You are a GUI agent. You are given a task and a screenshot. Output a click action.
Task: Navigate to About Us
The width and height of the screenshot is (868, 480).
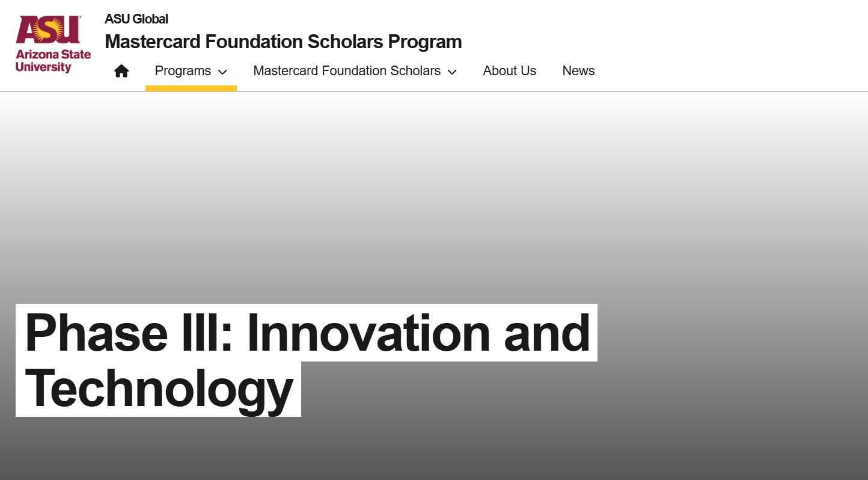(509, 71)
